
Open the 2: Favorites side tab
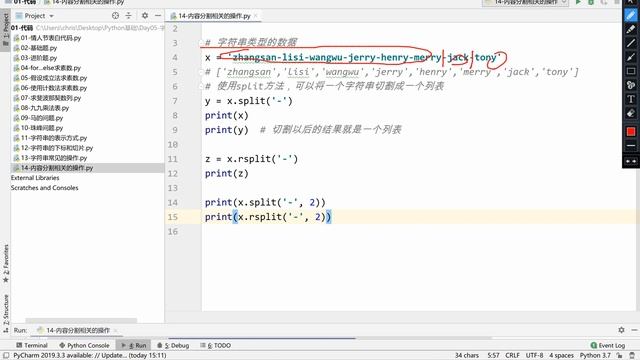click(5, 263)
